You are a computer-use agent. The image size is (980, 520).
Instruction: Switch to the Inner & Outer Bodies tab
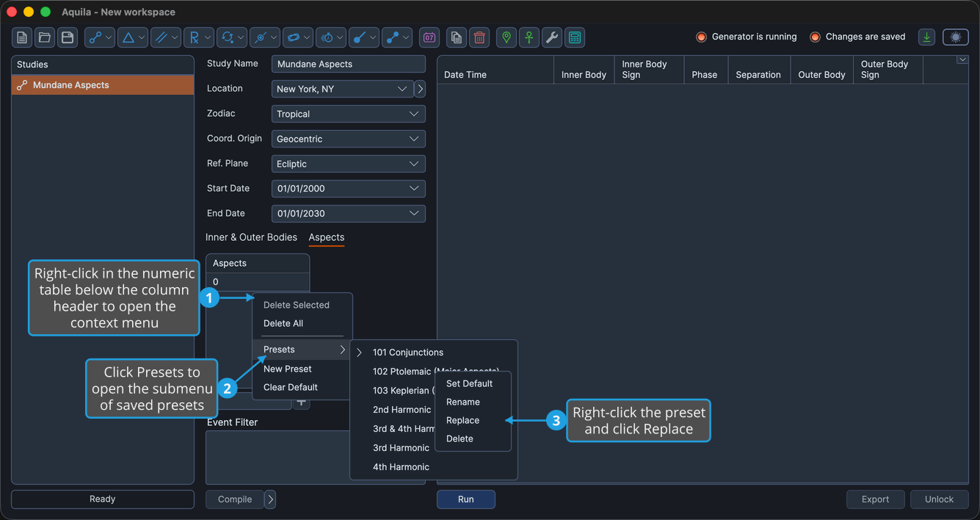click(251, 237)
